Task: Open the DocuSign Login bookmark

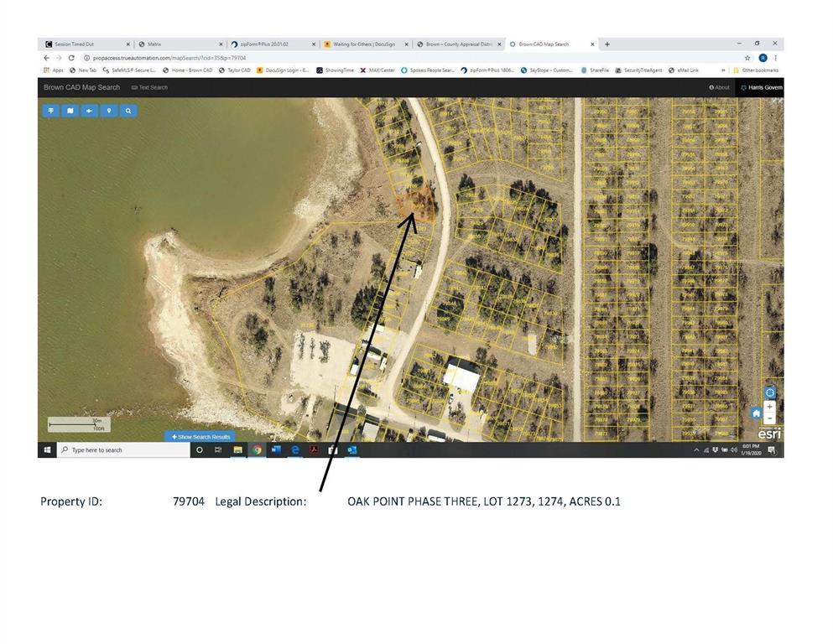Action: tap(283, 70)
